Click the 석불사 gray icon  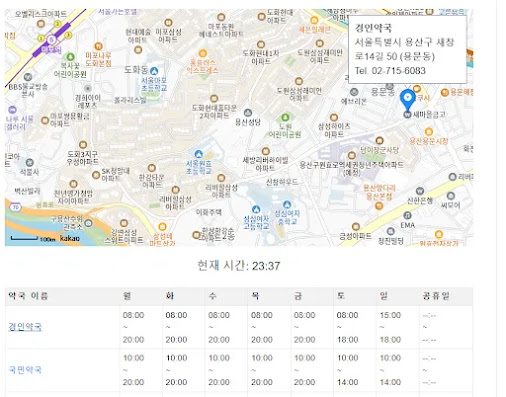30,162
